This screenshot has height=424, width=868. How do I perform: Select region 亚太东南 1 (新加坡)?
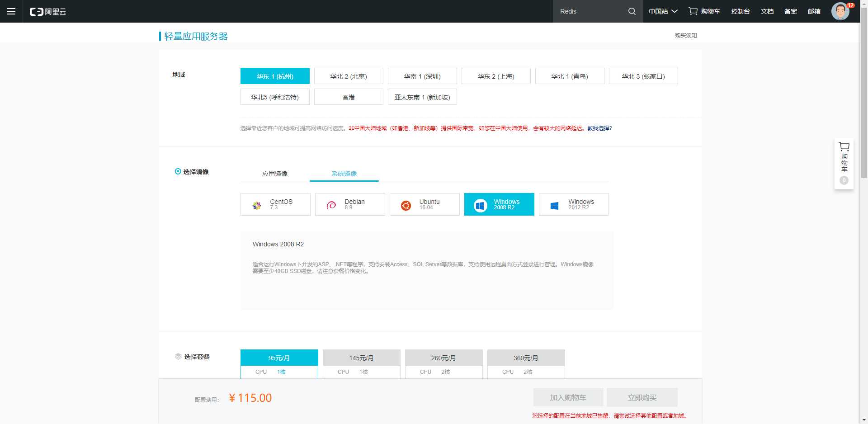pos(422,97)
